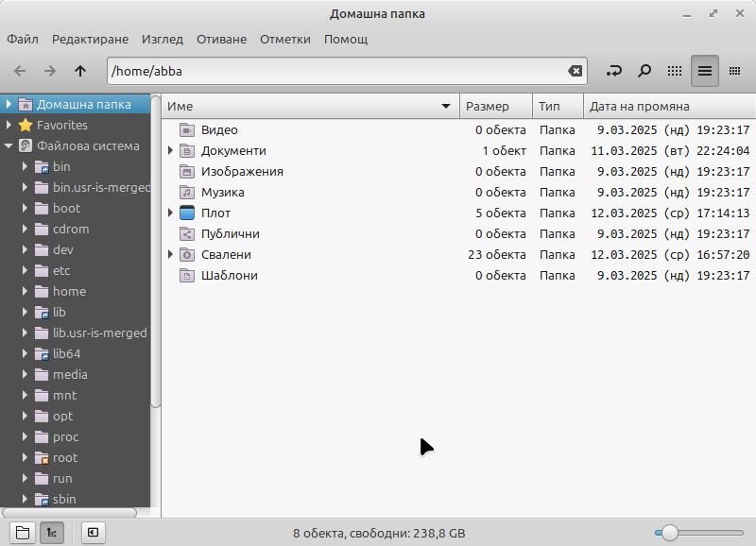This screenshot has height=546, width=756.
Task: Hide the sidebar panel
Action: click(93, 533)
